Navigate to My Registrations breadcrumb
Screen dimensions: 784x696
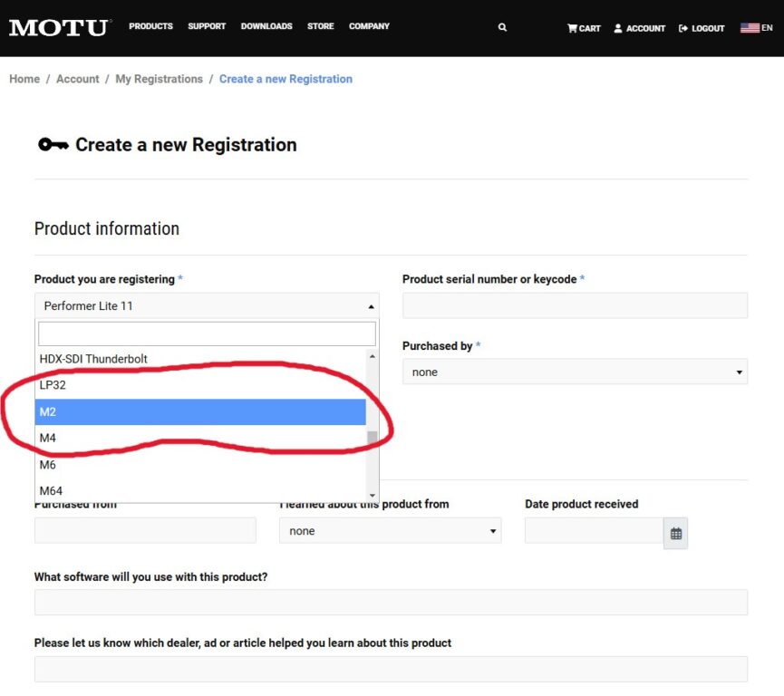tap(159, 79)
